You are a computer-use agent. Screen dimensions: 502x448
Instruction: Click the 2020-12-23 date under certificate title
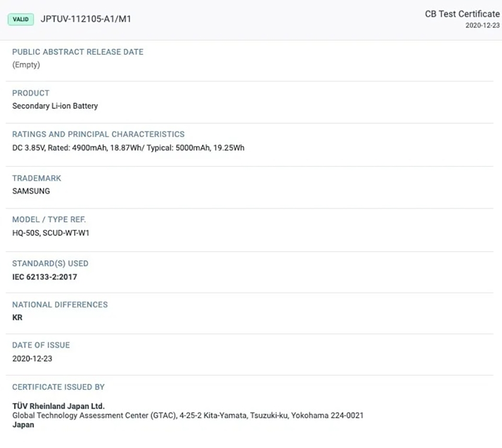[483, 26]
